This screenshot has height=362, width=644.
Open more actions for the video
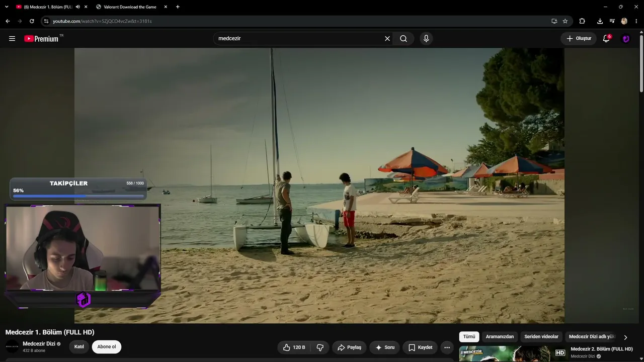447,347
